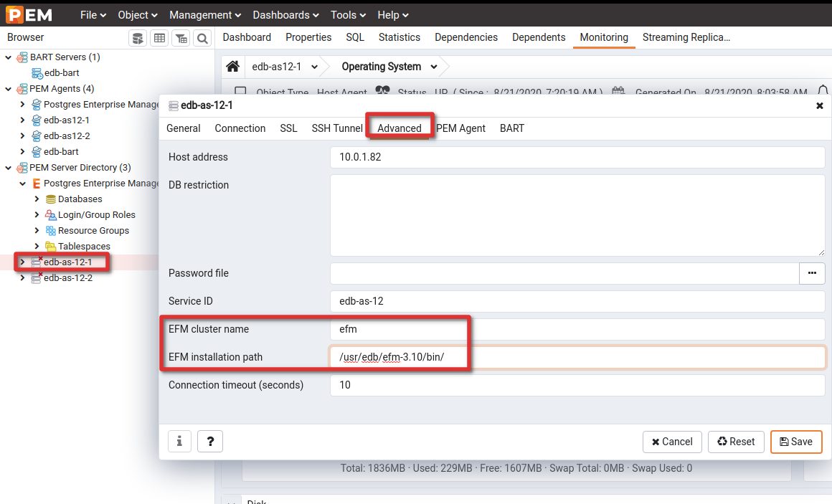832x504 pixels.
Task: Select edb-as-12-2 in the Browser tree
Action: 68,277
